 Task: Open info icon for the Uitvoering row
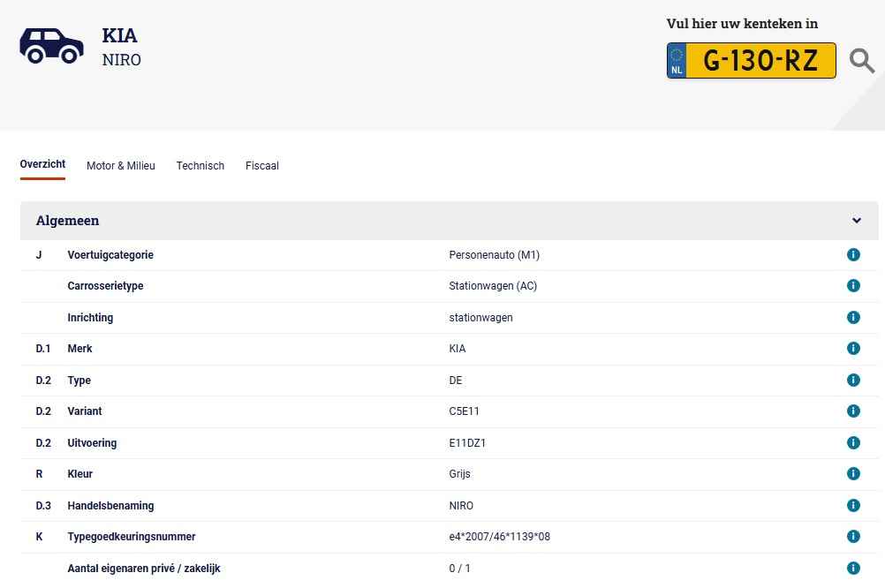(853, 442)
